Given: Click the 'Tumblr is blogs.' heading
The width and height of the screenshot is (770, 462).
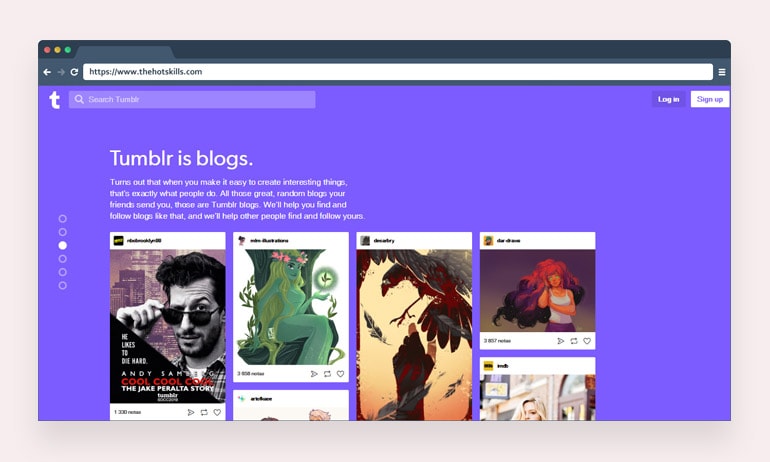Looking at the screenshot, I should (x=181, y=159).
